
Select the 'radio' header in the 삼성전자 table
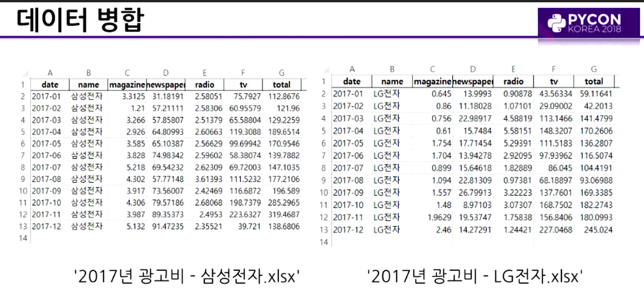click(204, 84)
